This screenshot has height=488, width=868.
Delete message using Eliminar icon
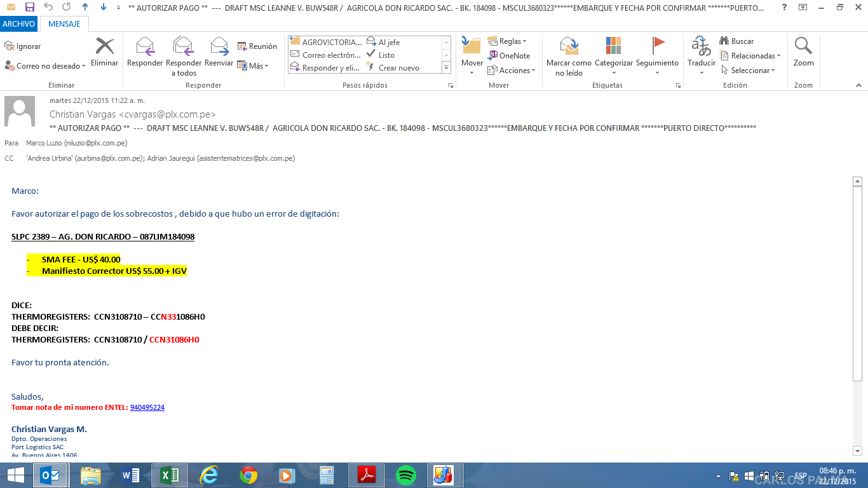click(x=104, y=47)
